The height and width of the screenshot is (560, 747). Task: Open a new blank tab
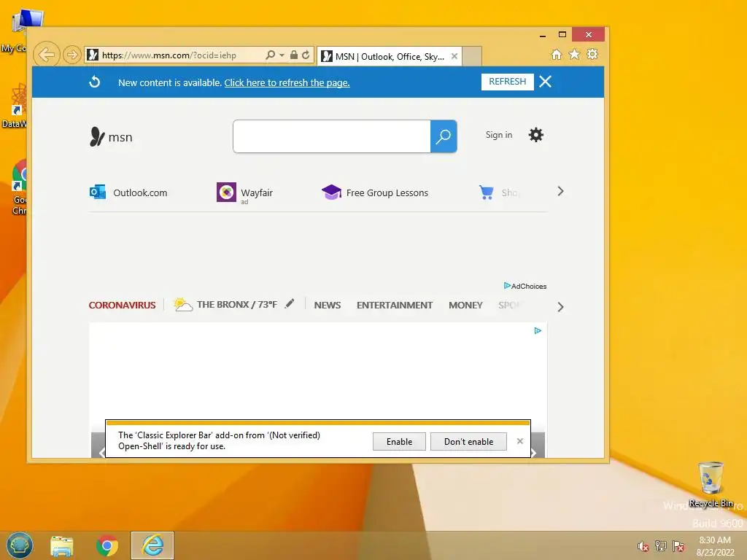point(472,56)
